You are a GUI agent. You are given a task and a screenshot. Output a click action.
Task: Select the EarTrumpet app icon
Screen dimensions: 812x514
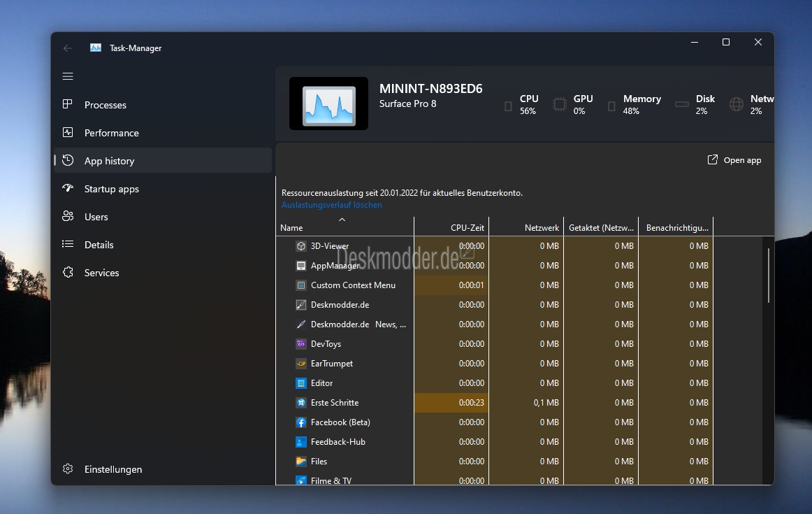[x=301, y=364]
